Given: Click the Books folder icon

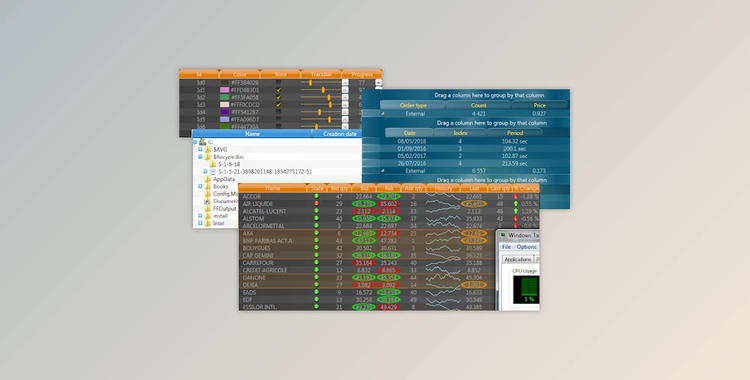Looking at the screenshot, I should (x=208, y=187).
